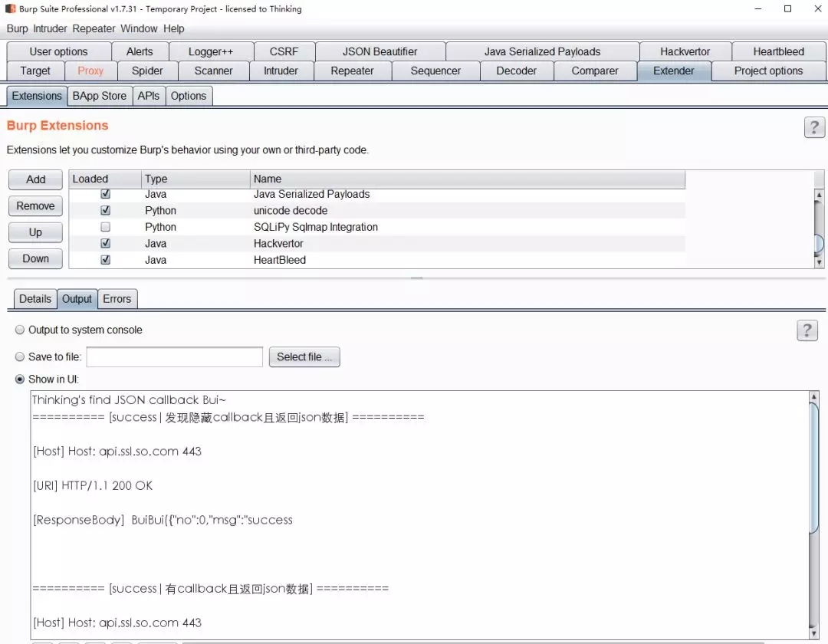Open the Output panel help icon
The width and height of the screenshot is (828, 644).
[807, 330]
